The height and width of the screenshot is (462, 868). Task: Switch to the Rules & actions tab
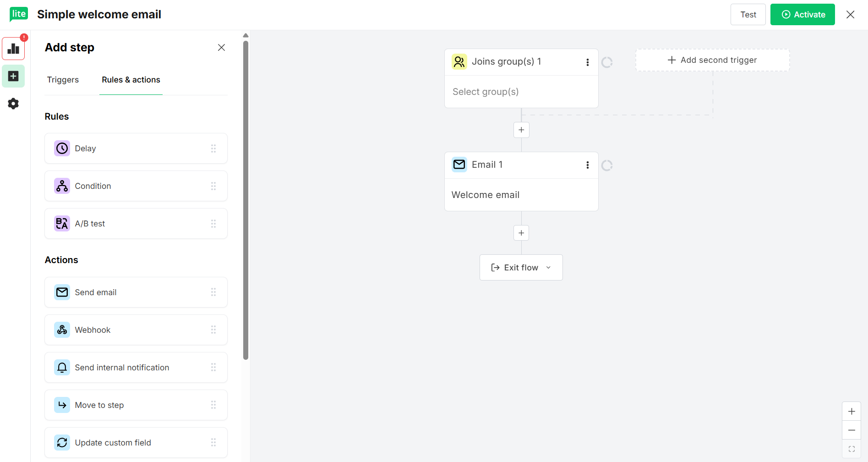point(131,80)
